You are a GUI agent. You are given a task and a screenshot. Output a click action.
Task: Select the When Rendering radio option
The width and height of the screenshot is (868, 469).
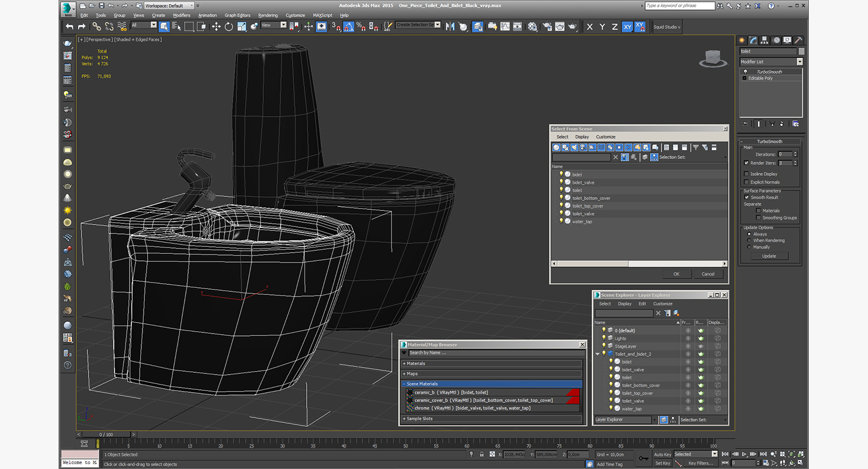[x=749, y=240]
